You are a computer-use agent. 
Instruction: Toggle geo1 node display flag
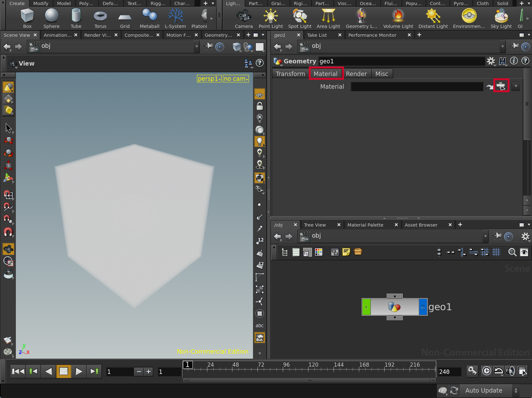click(423, 307)
